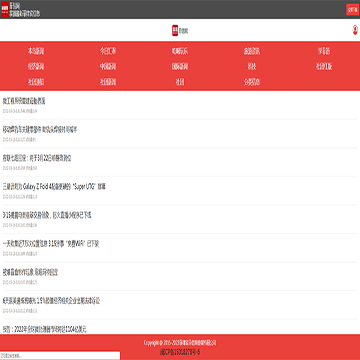The width and height of the screenshot is (360, 360).
Task: Open the 免费WiFi news headline
Action: click(x=51, y=244)
